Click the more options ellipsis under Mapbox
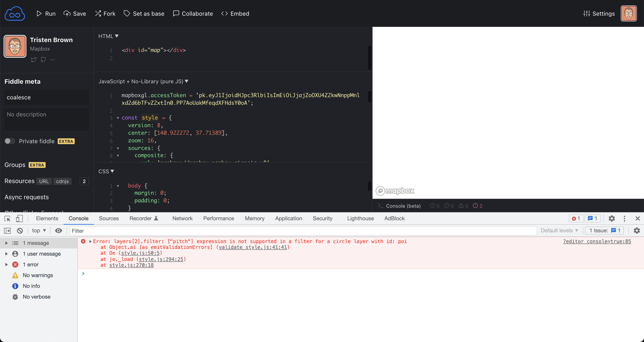Viewport: 644px width, 342px height. click(53, 60)
